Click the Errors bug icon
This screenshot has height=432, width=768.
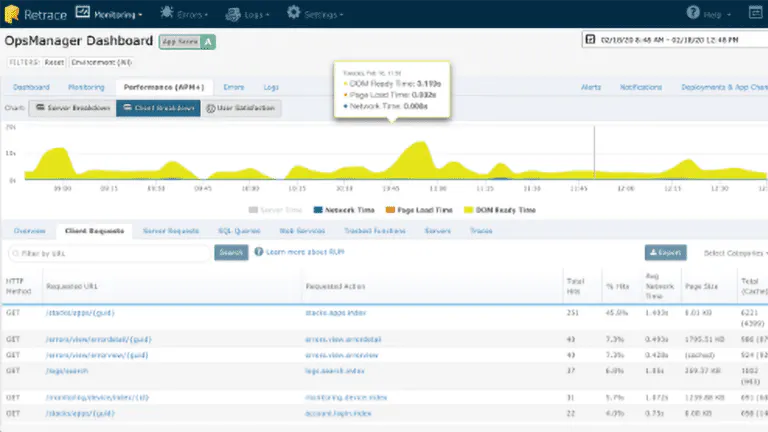tap(167, 12)
